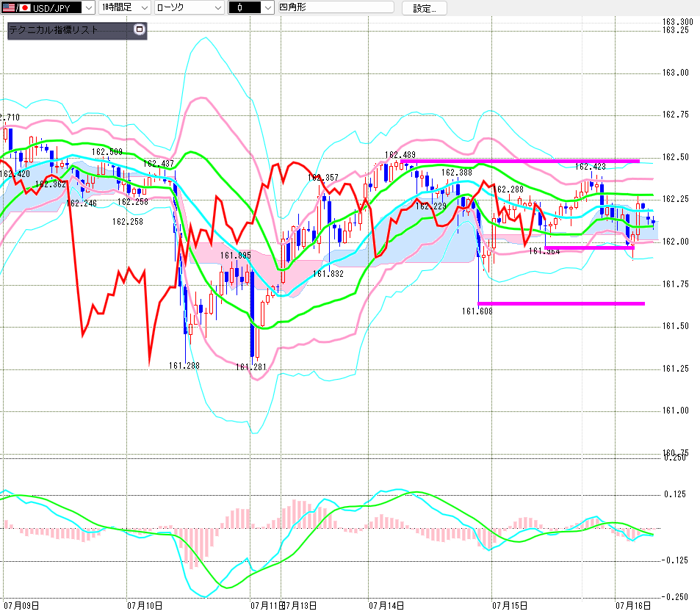Click the 07月10日 date marker on time axis
Image resolution: width=700 pixels, height=614 pixels.
pos(145,606)
